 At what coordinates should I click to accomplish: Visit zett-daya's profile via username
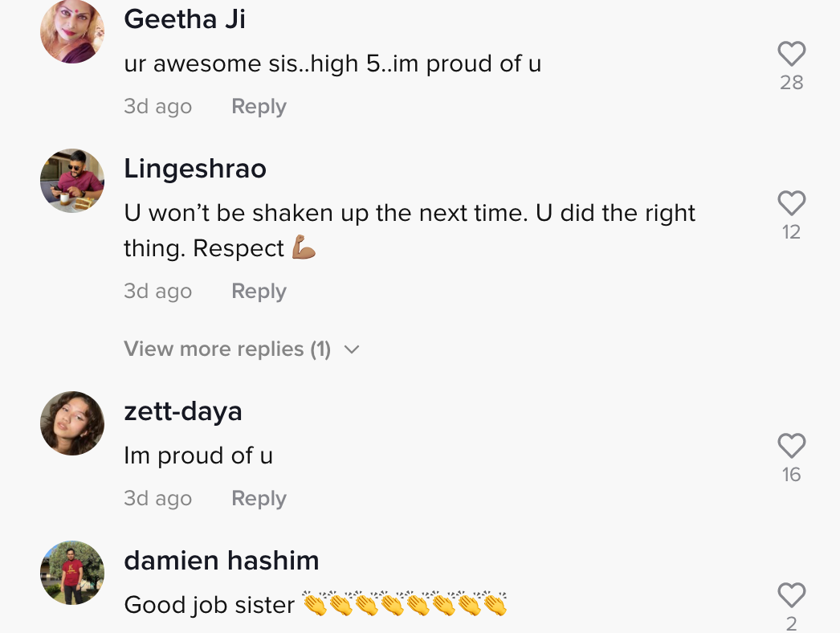(183, 411)
